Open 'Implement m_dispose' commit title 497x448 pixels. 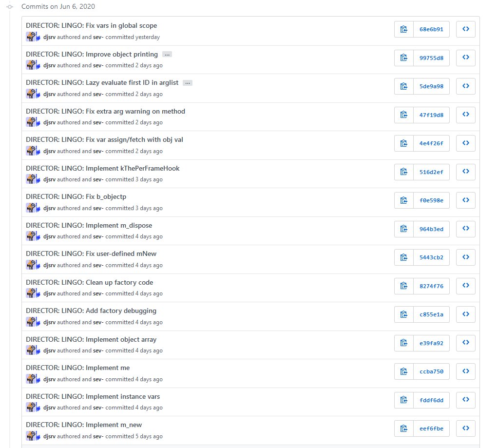coord(89,225)
